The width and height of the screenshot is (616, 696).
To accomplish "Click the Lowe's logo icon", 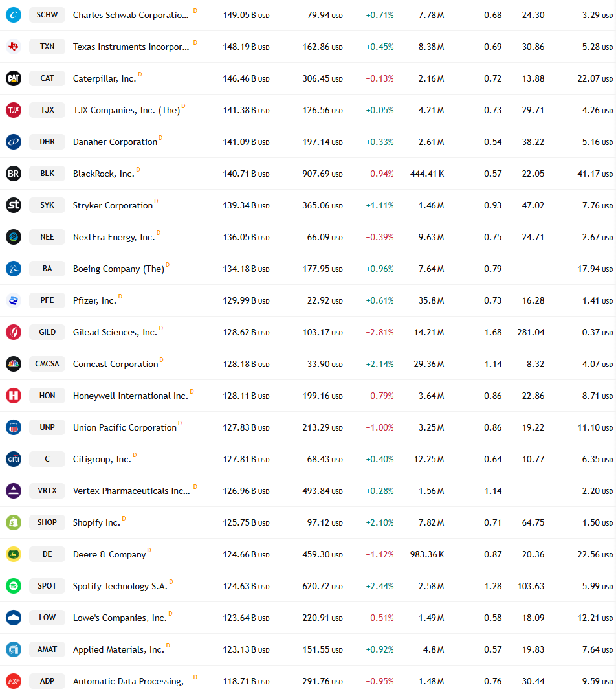I will coord(14,618).
